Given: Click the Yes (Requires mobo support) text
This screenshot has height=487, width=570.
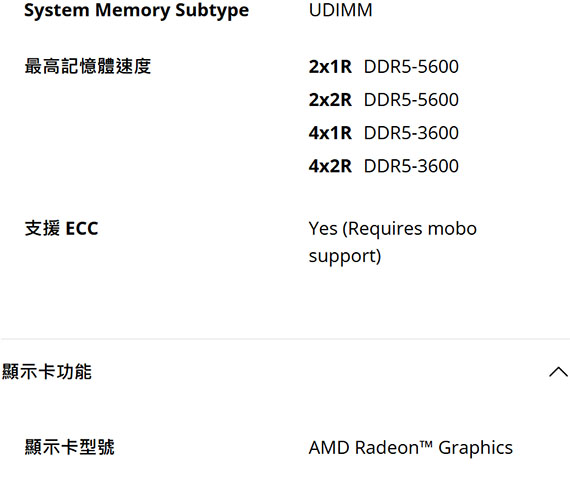Looking at the screenshot, I should coord(393,242).
